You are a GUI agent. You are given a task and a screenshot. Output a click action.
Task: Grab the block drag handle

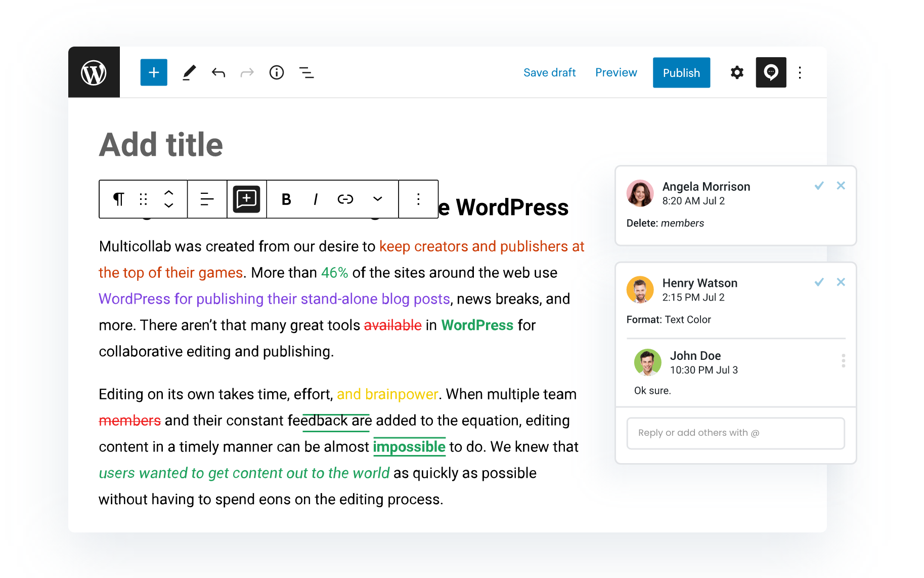coord(143,199)
